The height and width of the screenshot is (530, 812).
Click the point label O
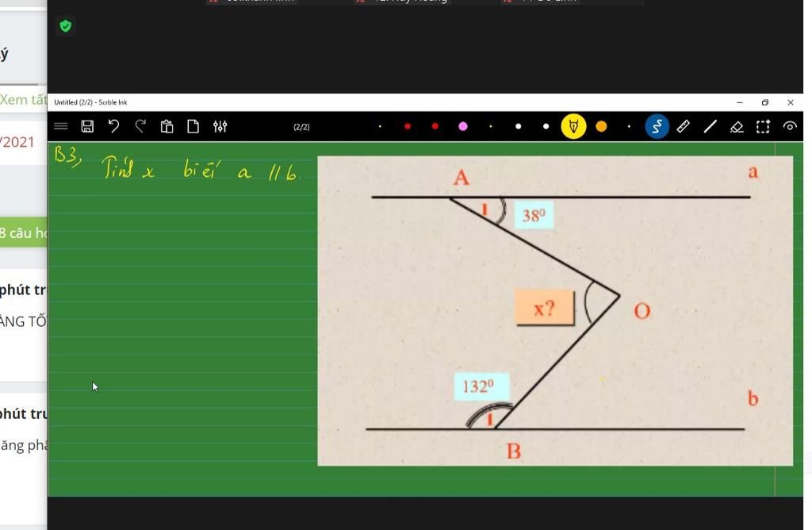(642, 311)
